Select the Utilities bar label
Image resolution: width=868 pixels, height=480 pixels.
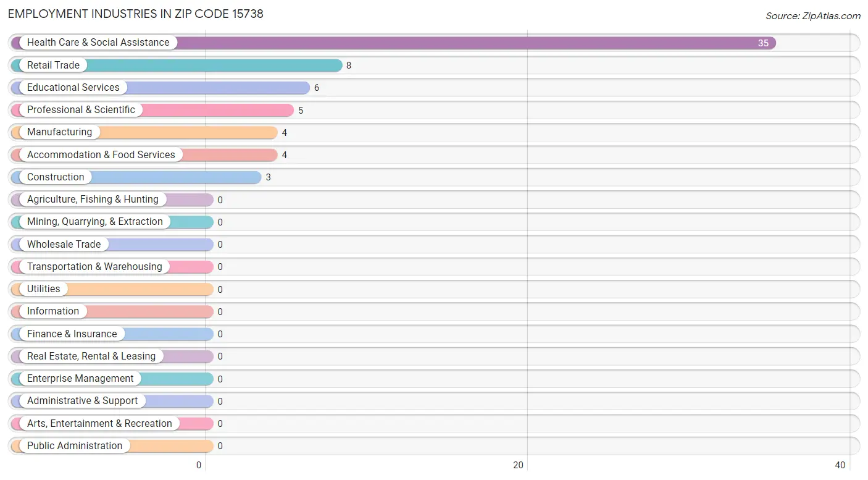tap(44, 289)
